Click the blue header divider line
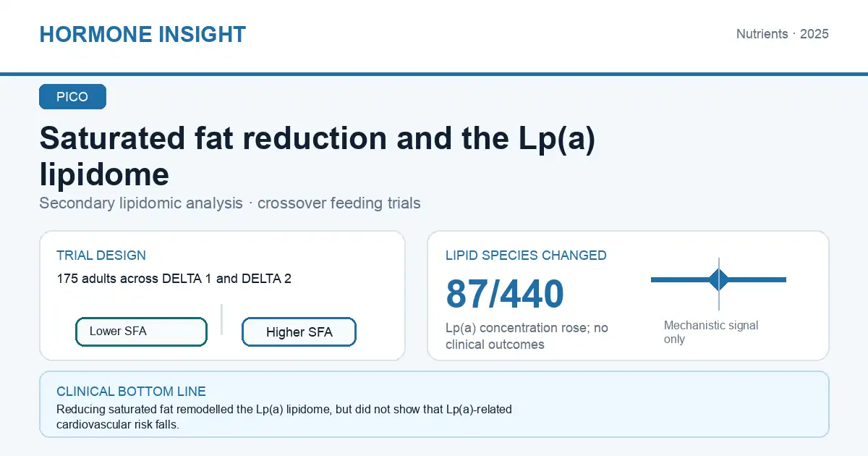The height and width of the screenshot is (456, 868). click(x=434, y=74)
